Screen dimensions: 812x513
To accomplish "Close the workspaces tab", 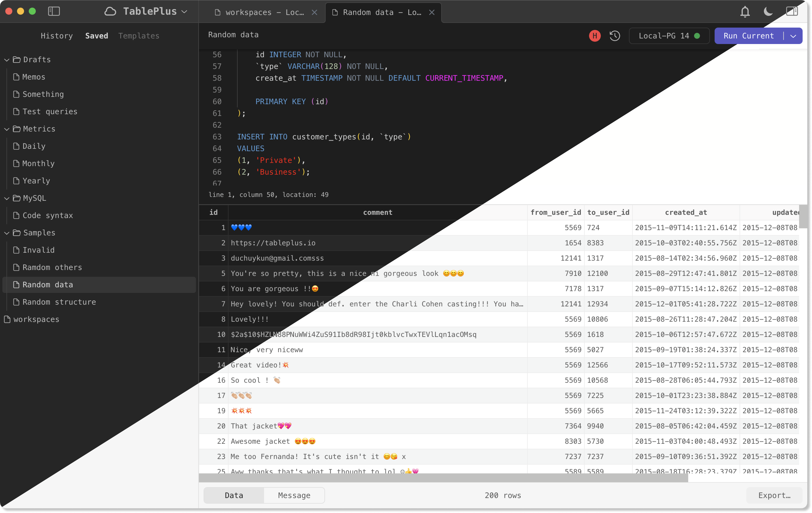I will click(314, 12).
